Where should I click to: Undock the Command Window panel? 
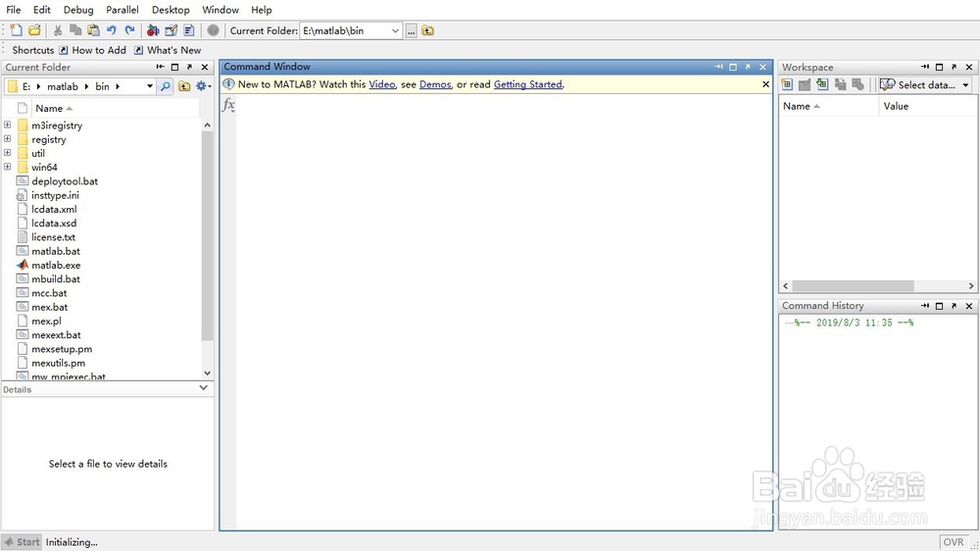click(x=748, y=67)
